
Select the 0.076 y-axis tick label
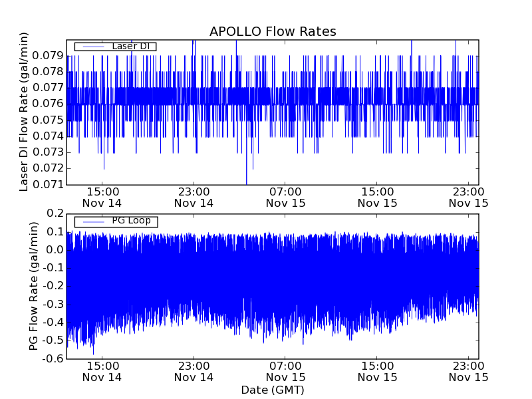[x=48, y=104]
